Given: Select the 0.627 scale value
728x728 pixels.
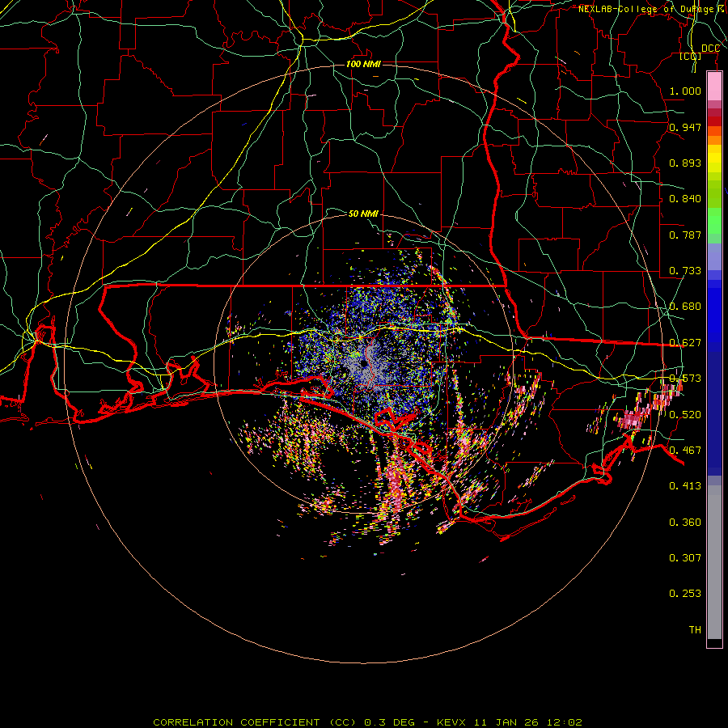Looking at the screenshot, I should (x=685, y=343).
